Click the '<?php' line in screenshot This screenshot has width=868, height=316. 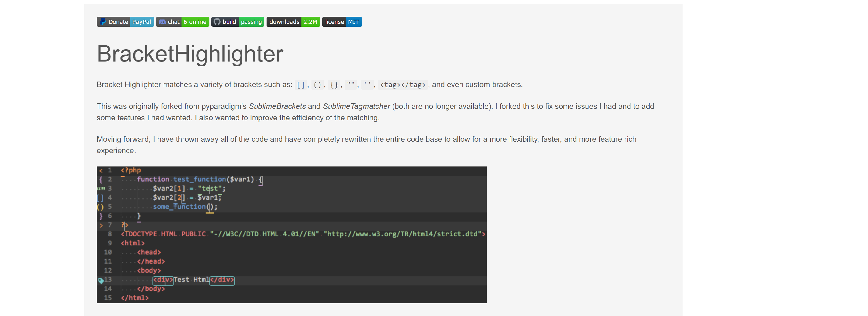(x=131, y=170)
